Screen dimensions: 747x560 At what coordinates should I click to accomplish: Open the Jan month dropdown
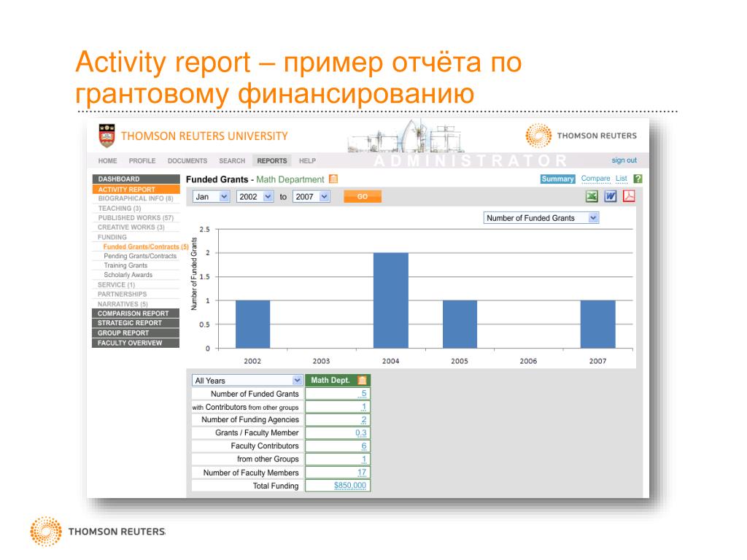211,197
